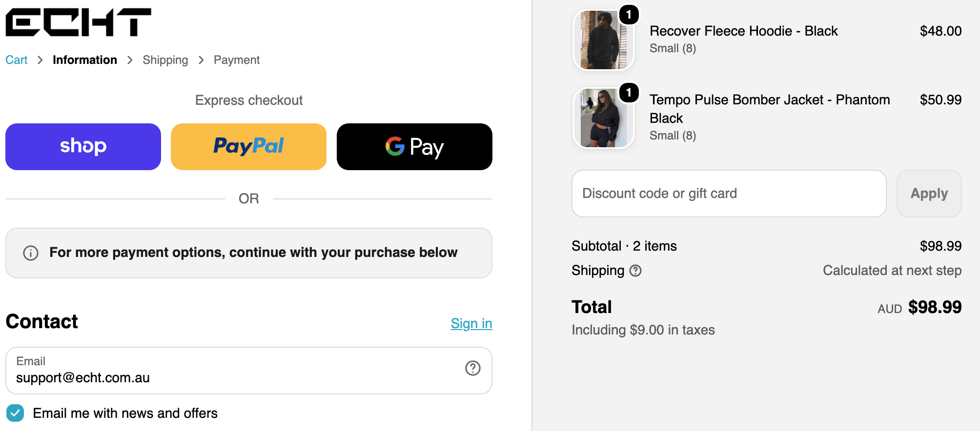The width and height of the screenshot is (980, 431).
Task: Apply the discount code
Action: point(929,194)
